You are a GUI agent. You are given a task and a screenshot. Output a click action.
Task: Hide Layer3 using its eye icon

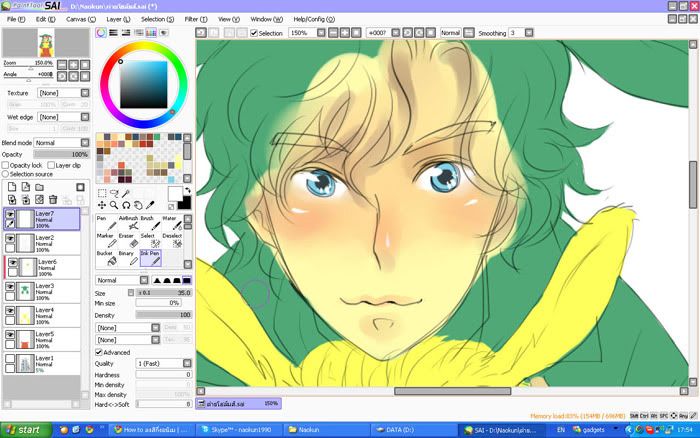click(10, 287)
